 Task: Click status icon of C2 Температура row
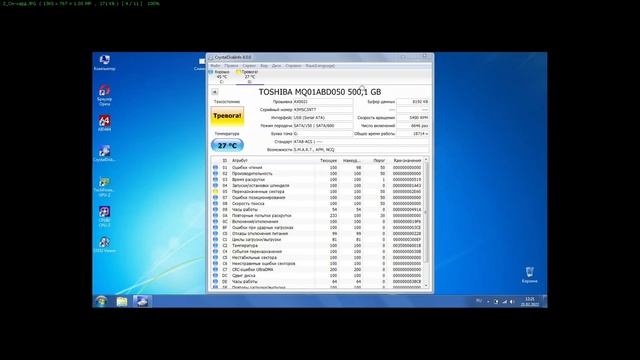216,246
